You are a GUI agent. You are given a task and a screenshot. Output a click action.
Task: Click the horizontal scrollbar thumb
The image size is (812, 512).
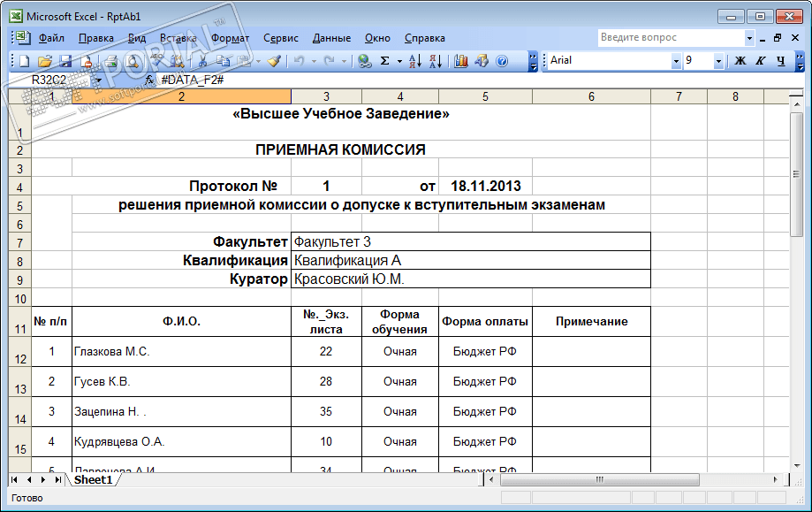[600, 480]
